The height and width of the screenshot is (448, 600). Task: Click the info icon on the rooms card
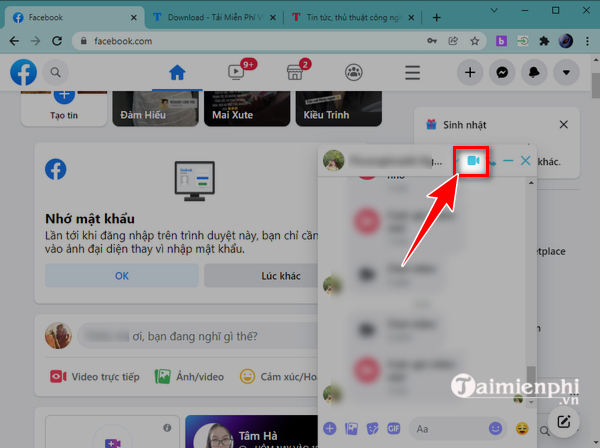tap(167, 428)
